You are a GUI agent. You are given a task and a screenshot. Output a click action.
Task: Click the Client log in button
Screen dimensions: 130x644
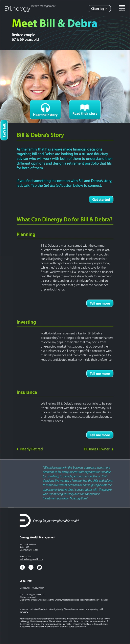tap(99, 9)
